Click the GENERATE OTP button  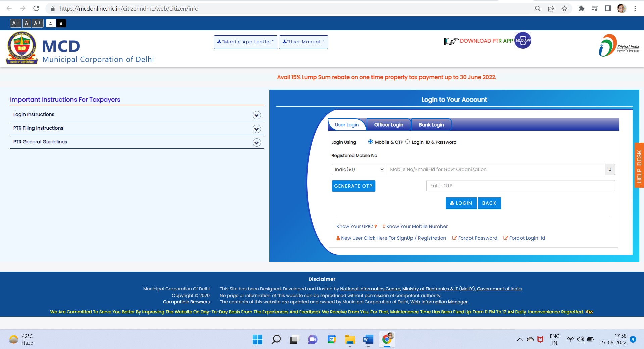353,186
